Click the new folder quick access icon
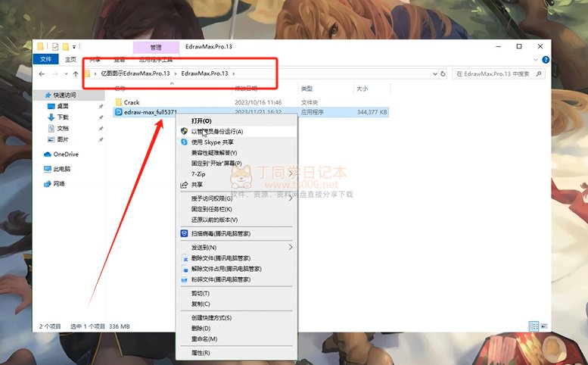The height and width of the screenshot is (365, 588). (66, 46)
